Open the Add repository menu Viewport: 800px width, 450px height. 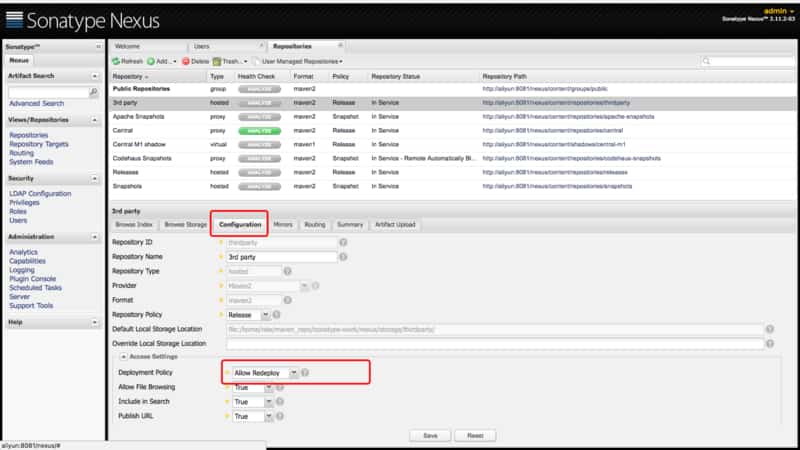(162, 61)
